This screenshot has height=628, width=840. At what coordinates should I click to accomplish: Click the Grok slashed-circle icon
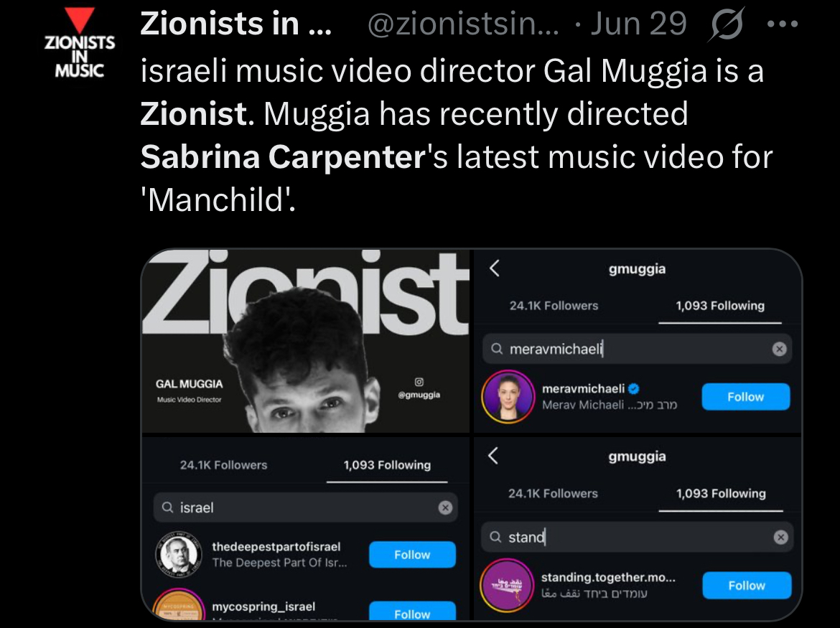[726, 24]
